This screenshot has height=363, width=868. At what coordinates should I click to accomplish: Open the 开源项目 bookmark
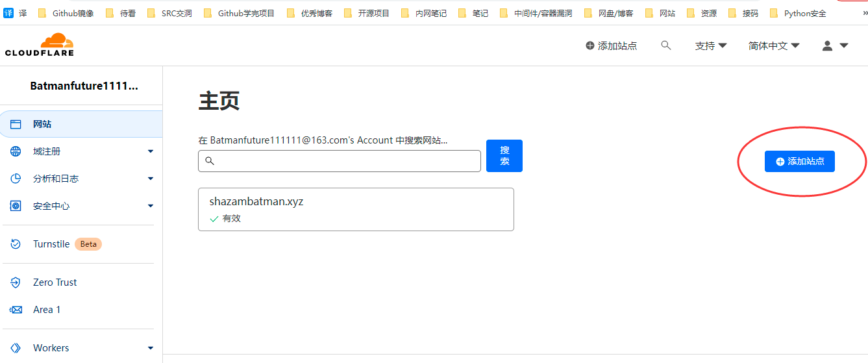click(x=366, y=13)
